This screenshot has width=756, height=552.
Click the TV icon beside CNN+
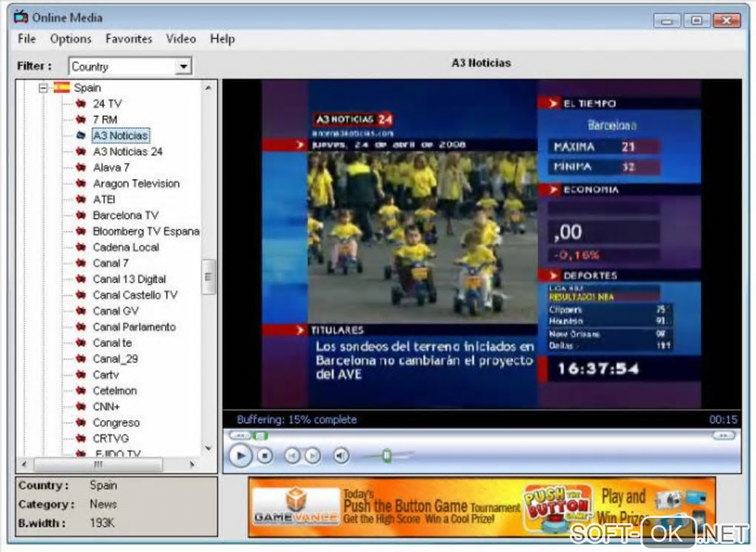81,406
